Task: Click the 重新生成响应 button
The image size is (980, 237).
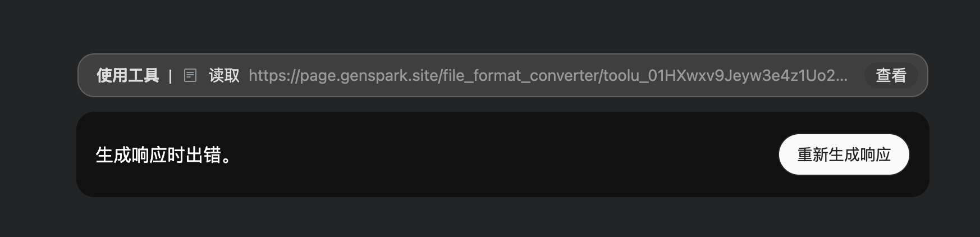Action: [x=844, y=154]
